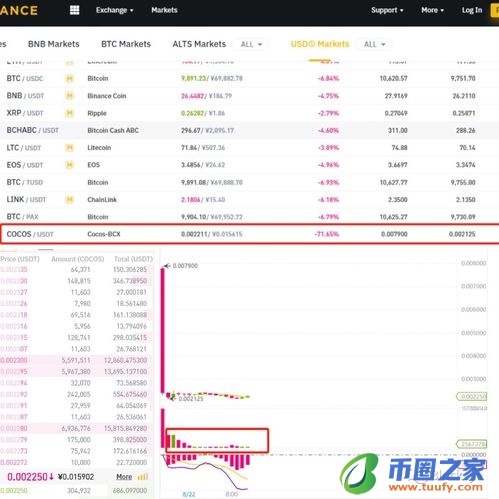Click the 0.002250 price tag on chart axis
Viewport: 499px width, 499px height.
[472, 396]
